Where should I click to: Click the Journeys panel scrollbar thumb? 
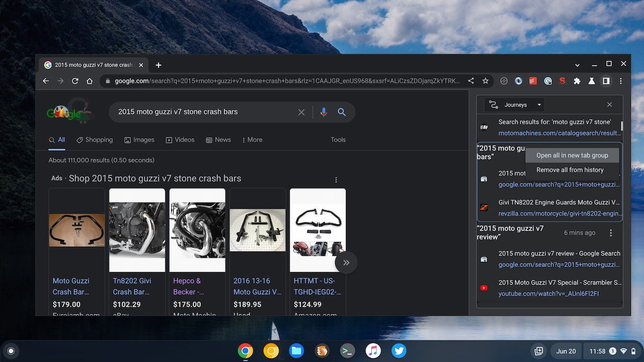click(622, 126)
